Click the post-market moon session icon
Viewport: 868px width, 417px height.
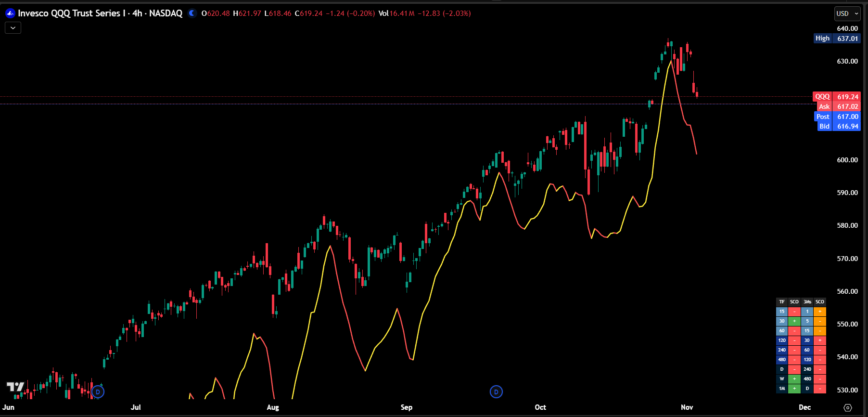pos(192,13)
